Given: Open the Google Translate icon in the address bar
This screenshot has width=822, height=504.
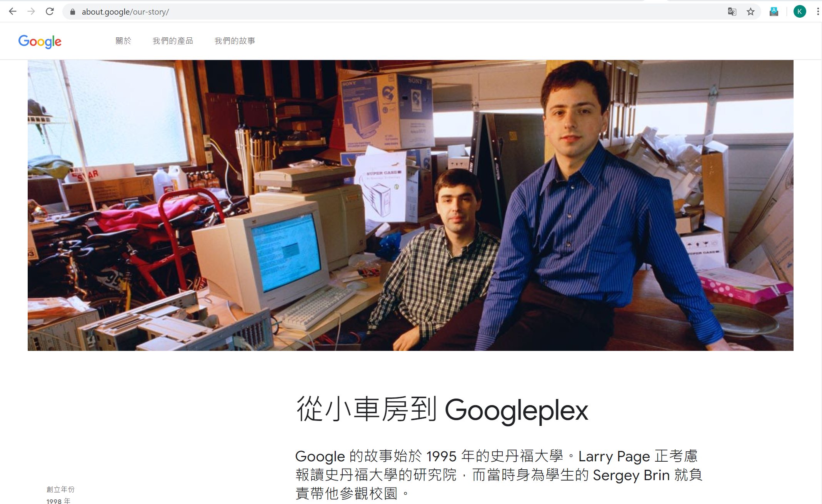Looking at the screenshot, I should (732, 12).
